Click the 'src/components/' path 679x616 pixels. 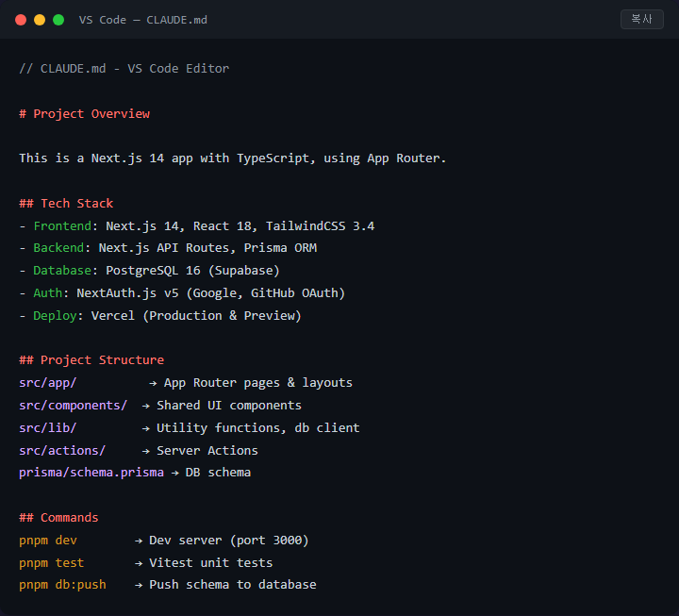(x=74, y=406)
